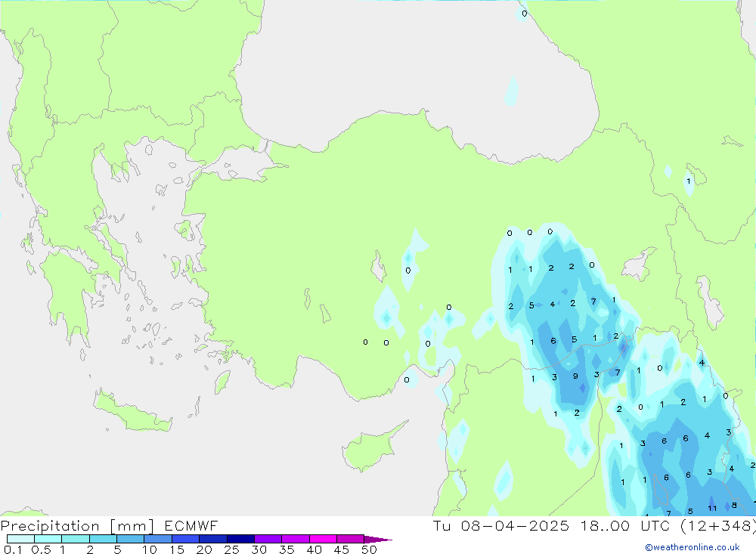
Task: Click legend tick label '30'
Action: (259, 549)
